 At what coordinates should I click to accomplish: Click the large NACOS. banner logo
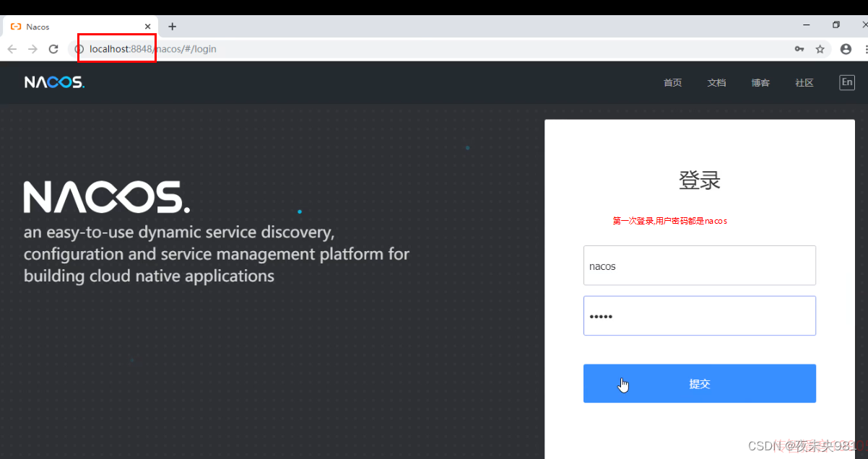pos(107,197)
